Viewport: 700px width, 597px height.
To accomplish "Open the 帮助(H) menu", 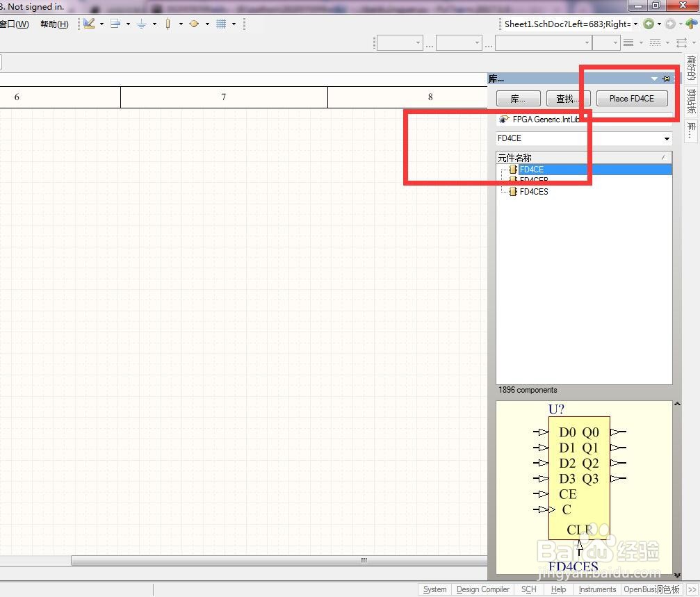I will (54, 24).
